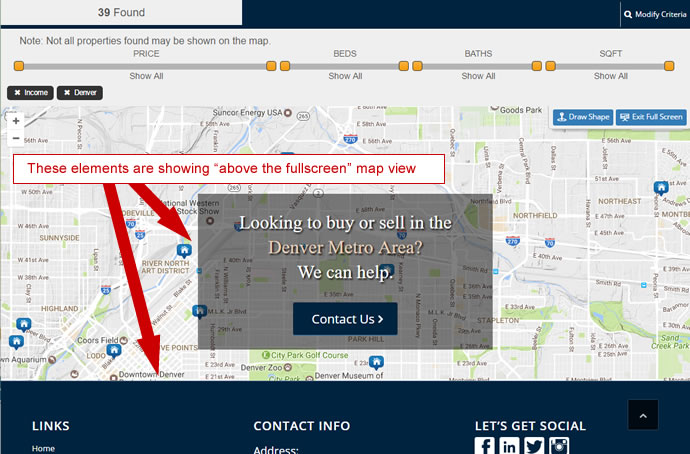Zoom out on the map
Image resolution: width=690 pixels, height=454 pixels.
[x=16, y=138]
